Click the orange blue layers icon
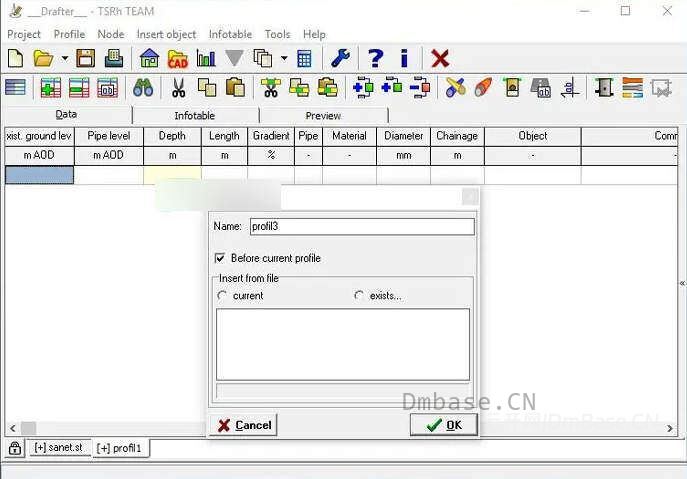This screenshot has width=687, height=479. point(633,87)
